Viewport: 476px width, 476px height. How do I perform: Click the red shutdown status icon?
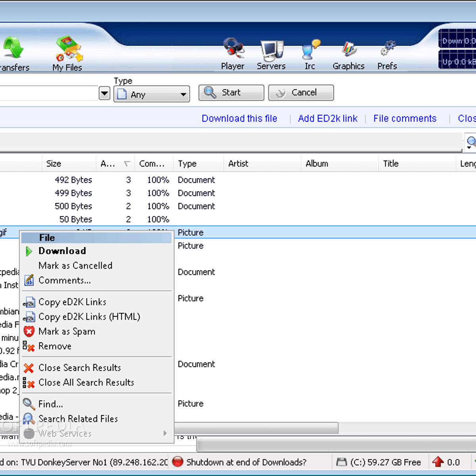click(x=178, y=462)
